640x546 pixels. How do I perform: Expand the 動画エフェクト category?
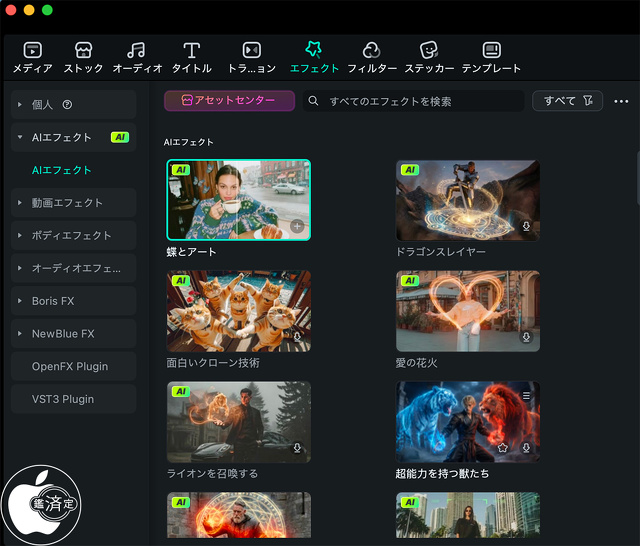point(20,202)
